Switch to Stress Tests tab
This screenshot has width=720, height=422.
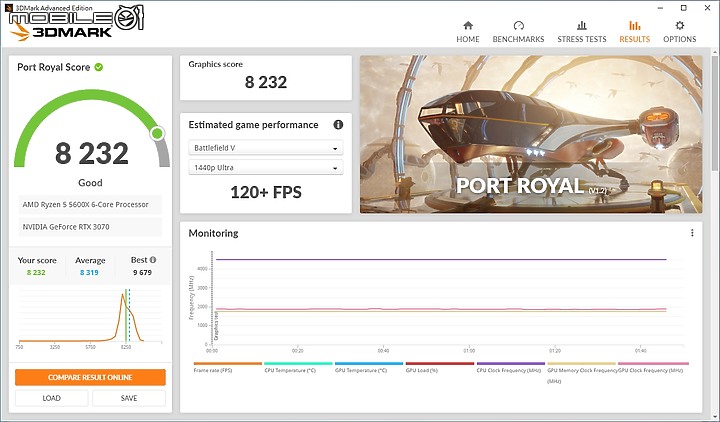click(x=582, y=32)
